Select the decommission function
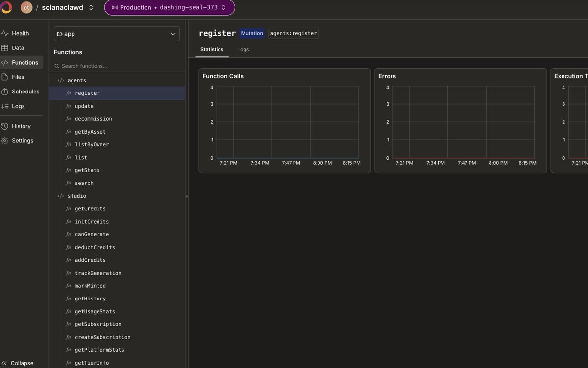The height and width of the screenshot is (368, 588). coord(93,119)
